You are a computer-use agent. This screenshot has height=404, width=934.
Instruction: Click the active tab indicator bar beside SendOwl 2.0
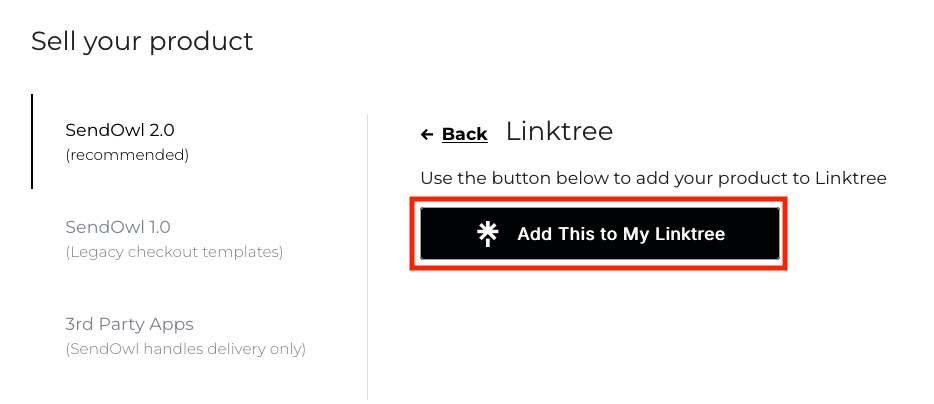tap(32, 141)
